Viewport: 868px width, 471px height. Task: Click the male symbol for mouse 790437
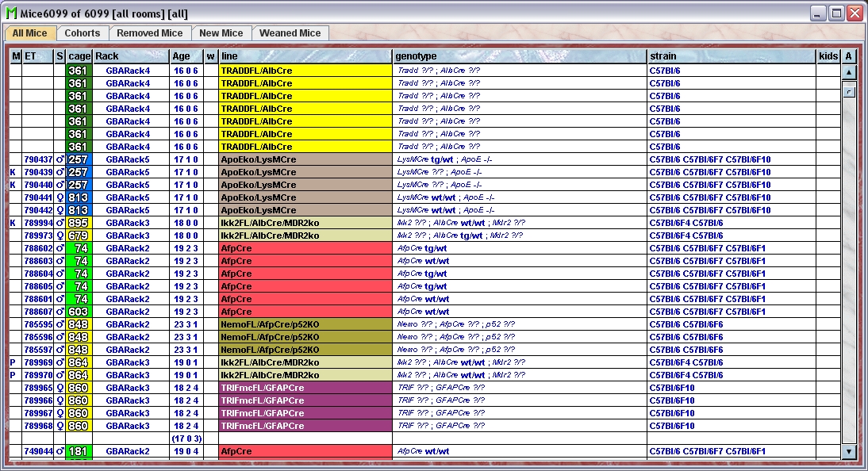click(x=60, y=159)
